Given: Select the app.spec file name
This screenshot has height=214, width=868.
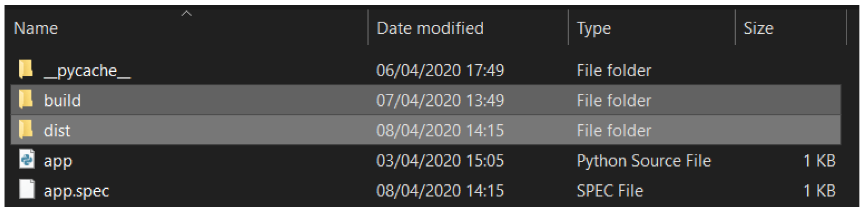Looking at the screenshot, I should [76, 191].
